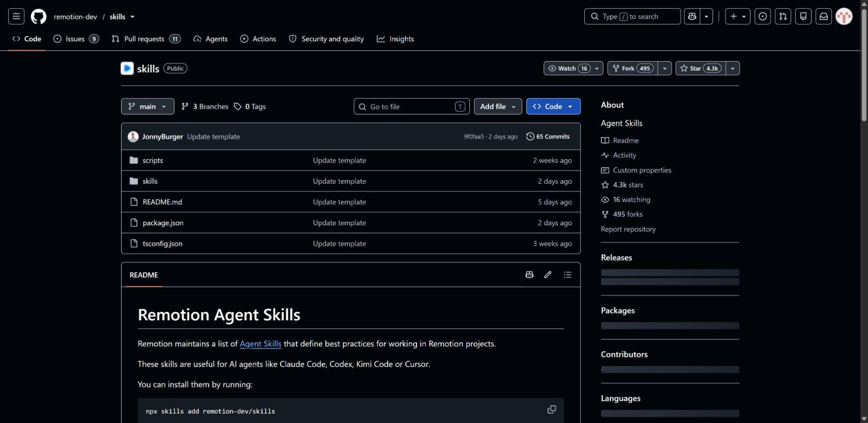Follow the Agent Skills hyperlink in README

pos(261,343)
